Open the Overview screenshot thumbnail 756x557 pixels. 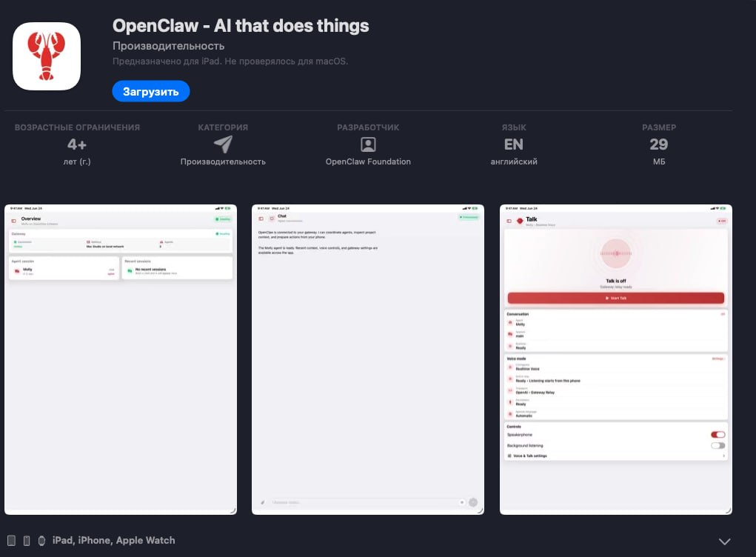(121, 359)
